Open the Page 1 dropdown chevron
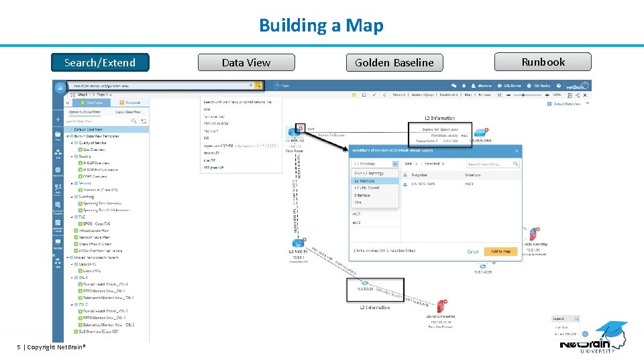Viewport: 644px width, 362px height. tap(111, 95)
